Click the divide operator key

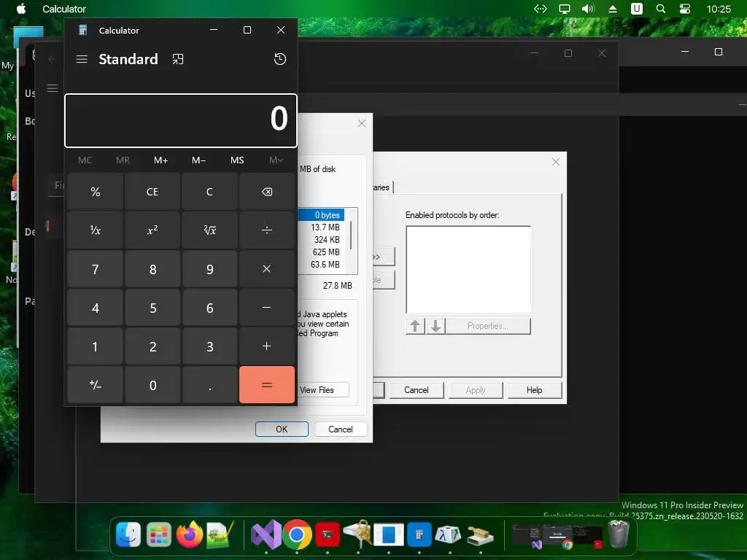click(x=267, y=230)
